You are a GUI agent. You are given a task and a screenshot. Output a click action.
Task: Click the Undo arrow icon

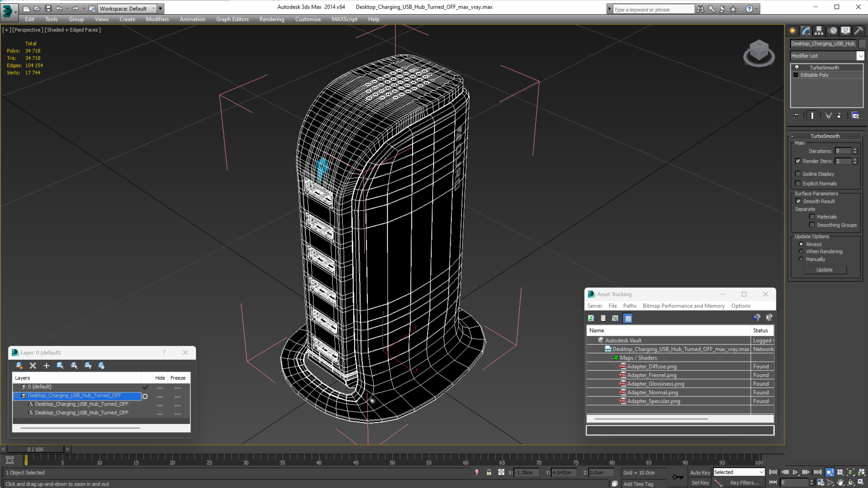59,9
